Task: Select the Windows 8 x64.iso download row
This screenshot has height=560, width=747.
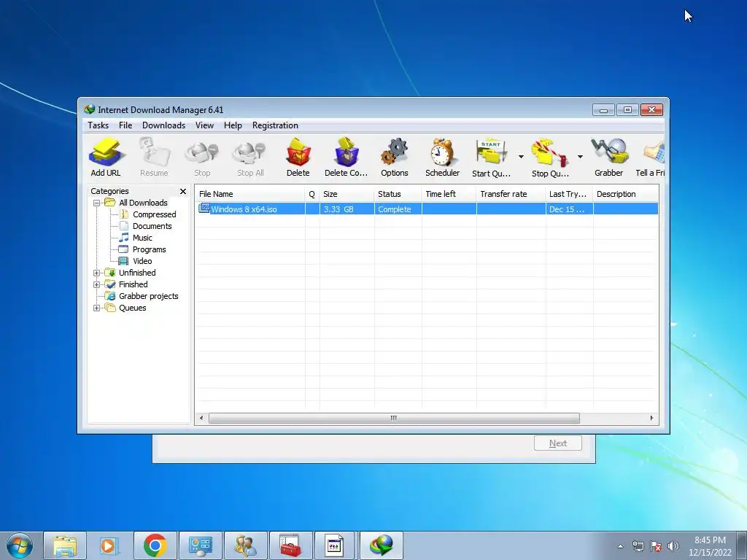Action: 427,209
